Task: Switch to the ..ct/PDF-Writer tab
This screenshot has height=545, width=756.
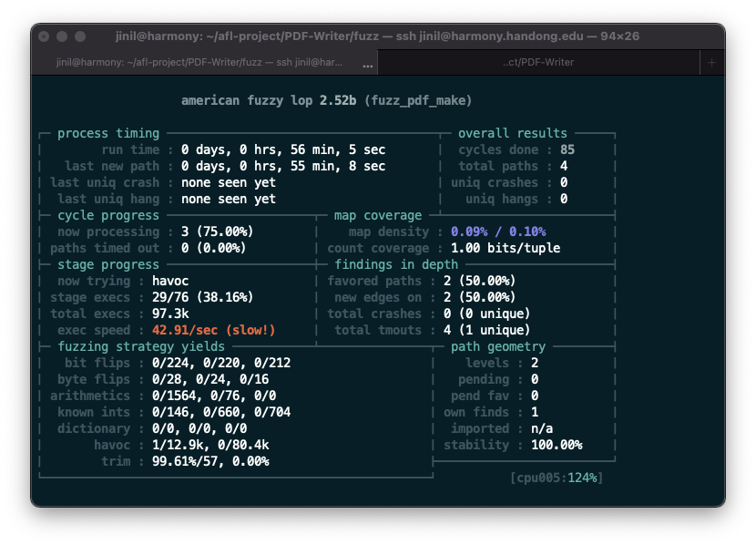Action: pyautogui.click(x=538, y=62)
